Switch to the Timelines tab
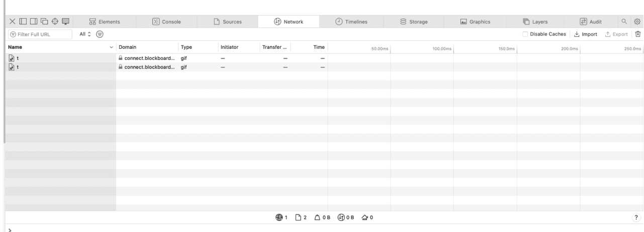This screenshot has height=232, width=644. pyautogui.click(x=351, y=22)
